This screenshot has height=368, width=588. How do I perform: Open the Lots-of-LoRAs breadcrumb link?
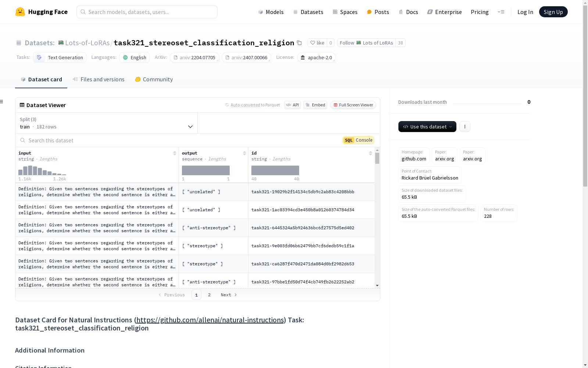87,43
